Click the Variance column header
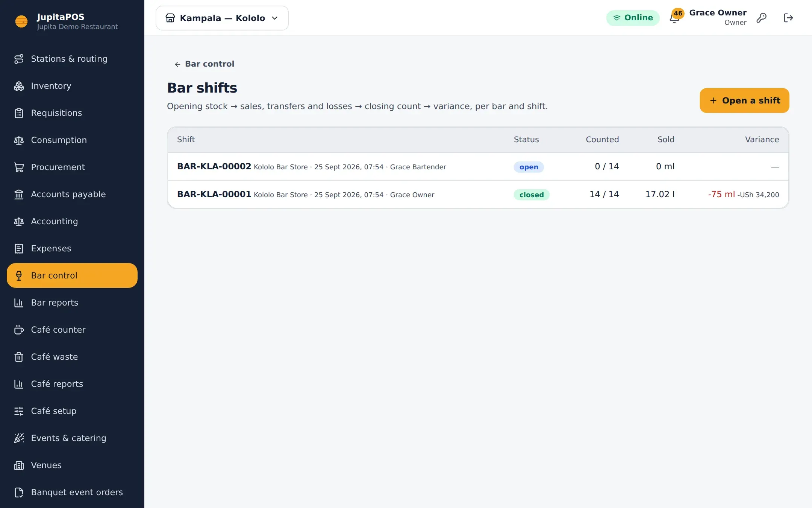The width and height of the screenshot is (812, 508). click(762, 140)
